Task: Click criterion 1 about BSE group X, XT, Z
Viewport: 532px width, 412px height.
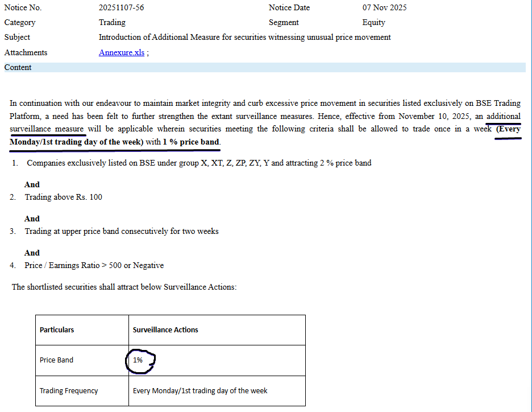Action: tap(199, 163)
